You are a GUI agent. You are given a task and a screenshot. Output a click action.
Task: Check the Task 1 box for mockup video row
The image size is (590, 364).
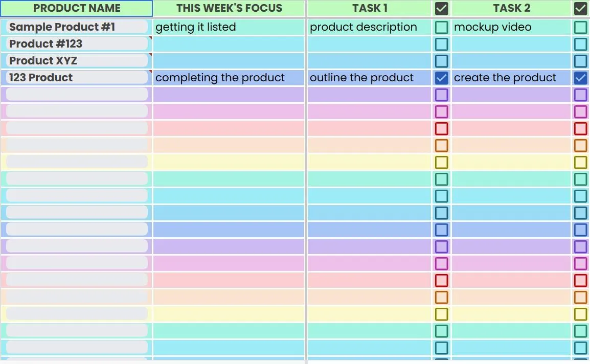click(x=441, y=27)
